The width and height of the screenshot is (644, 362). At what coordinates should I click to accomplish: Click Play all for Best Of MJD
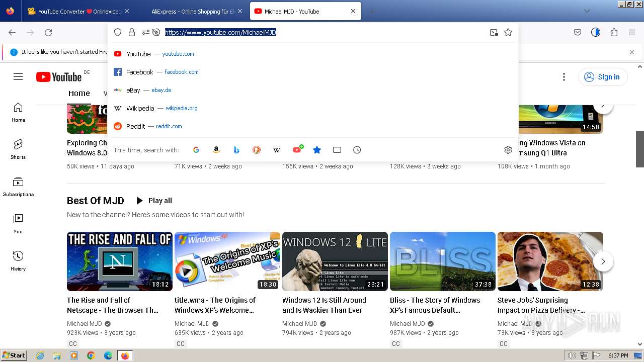pos(154,201)
